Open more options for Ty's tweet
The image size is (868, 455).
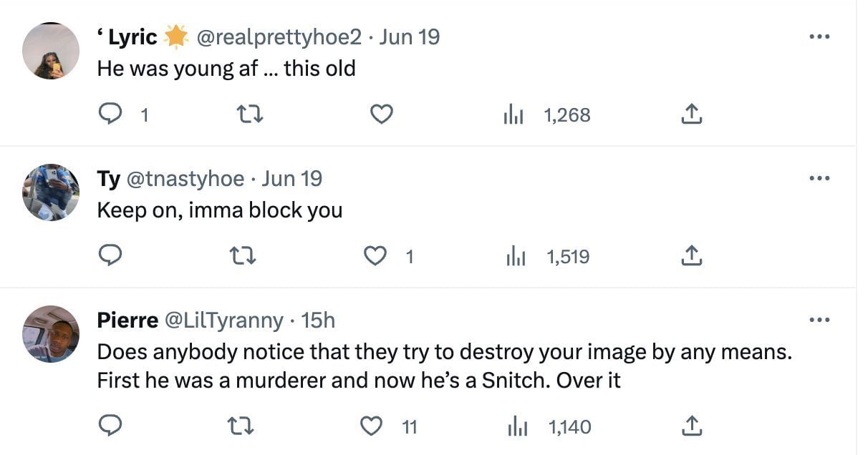click(819, 178)
